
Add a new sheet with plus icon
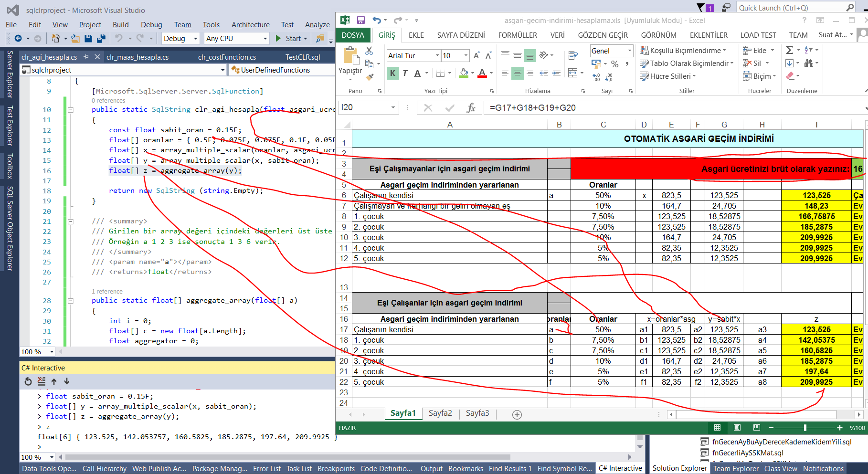517,414
